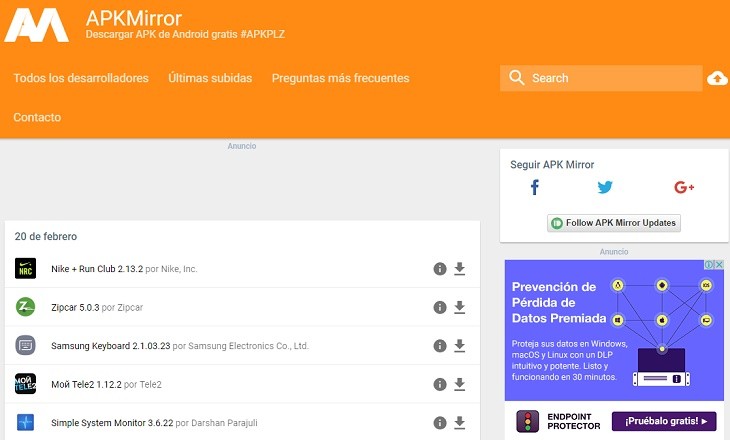Open APK Mirror Google+ icon

684,187
